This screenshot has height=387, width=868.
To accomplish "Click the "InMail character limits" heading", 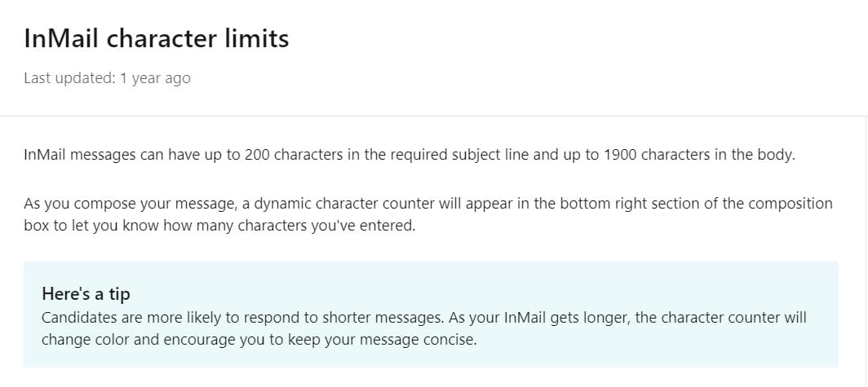I will click(156, 38).
